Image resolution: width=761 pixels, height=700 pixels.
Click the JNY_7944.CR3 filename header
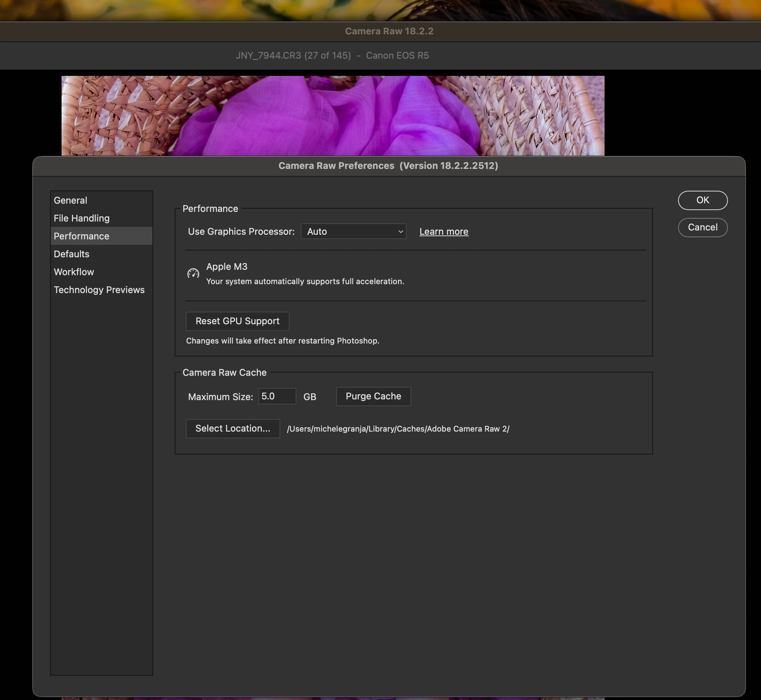[332, 56]
